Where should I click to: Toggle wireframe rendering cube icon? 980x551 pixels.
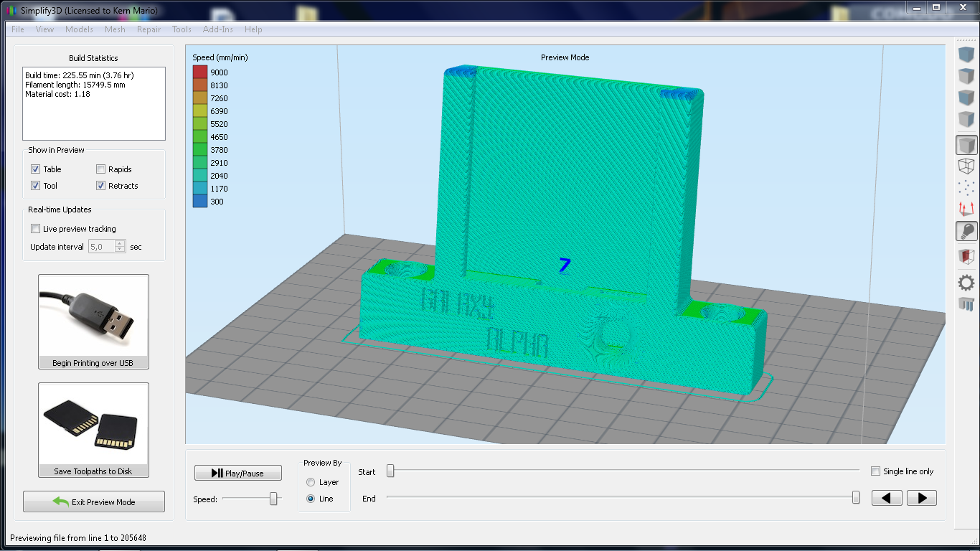tap(966, 166)
